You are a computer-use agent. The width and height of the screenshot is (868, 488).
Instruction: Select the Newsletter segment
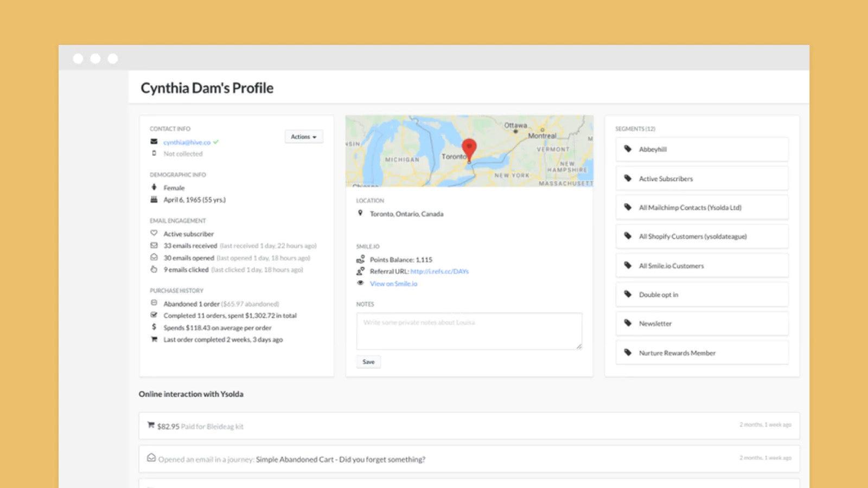[656, 324]
